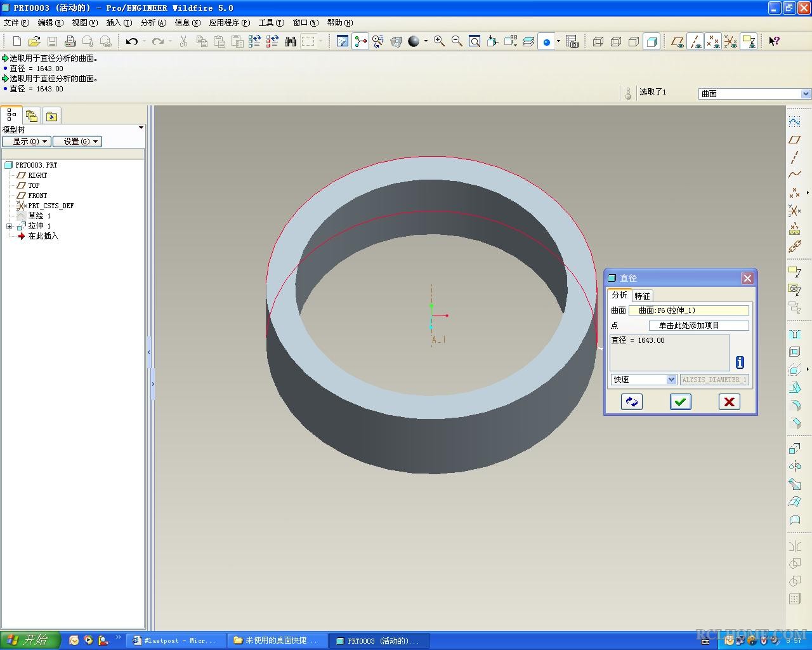Expand the 拉伸 1 tree node
This screenshot has width=812, height=650.
9,226
